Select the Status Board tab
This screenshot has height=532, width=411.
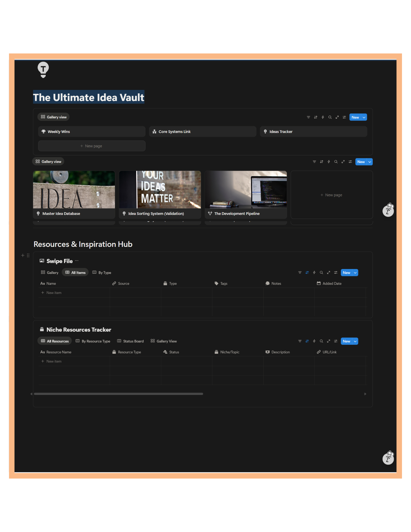(x=130, y=341)
